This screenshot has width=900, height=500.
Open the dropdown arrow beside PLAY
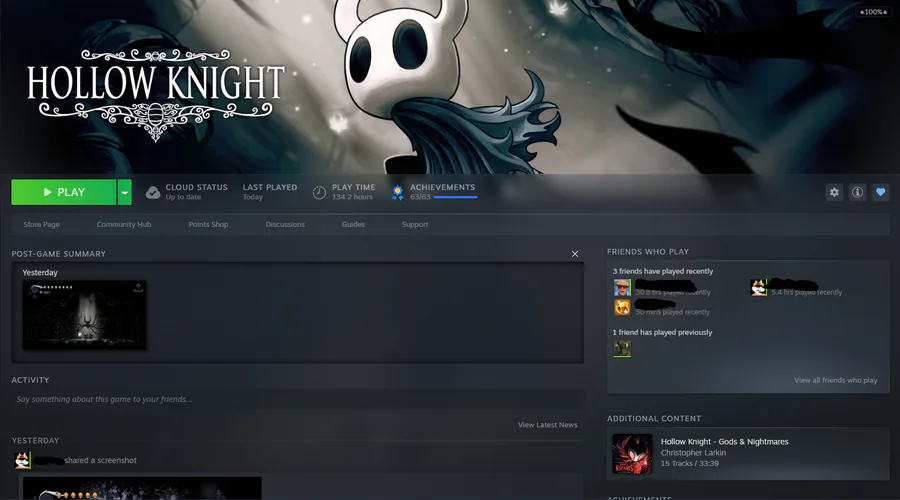coord(125,192)
